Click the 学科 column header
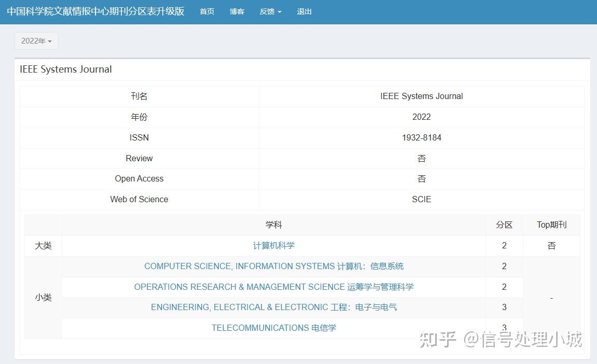Screen dimensions: 597x364 274,225
